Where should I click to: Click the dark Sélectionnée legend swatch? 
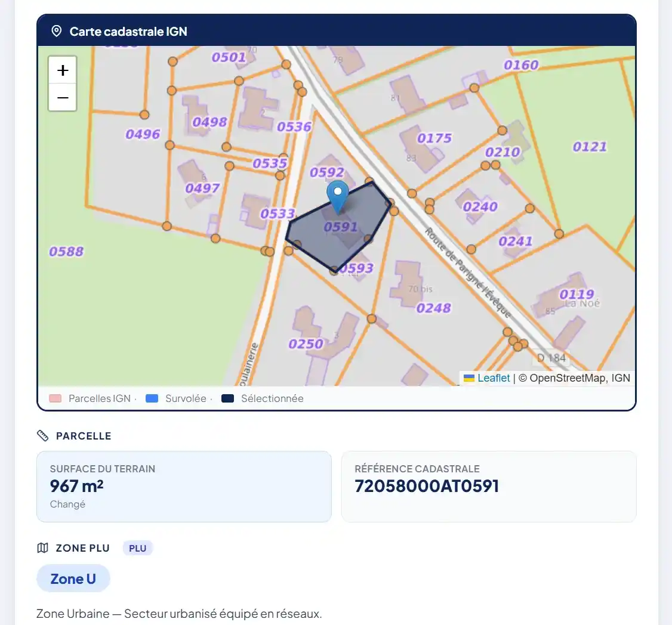(x=227, y=398)
